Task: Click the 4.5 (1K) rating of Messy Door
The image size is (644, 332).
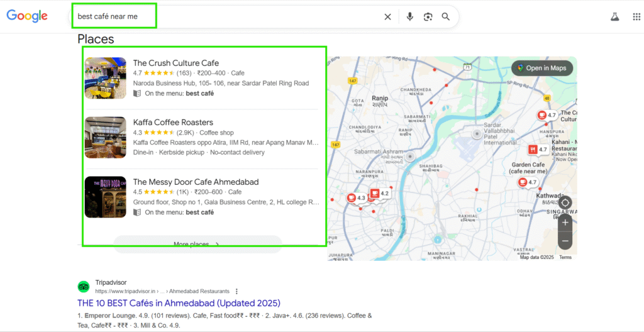Action: point(160,192)
